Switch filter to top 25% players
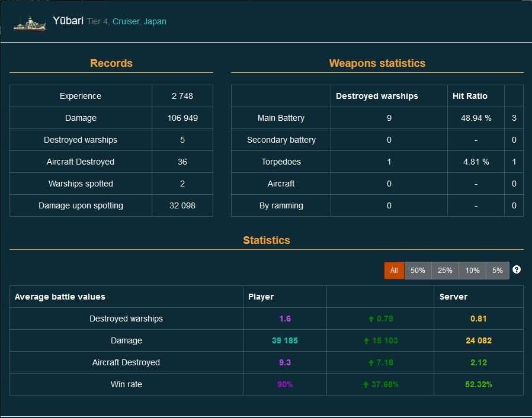Viewport: 532px width, 418px height. click(445, 271)
